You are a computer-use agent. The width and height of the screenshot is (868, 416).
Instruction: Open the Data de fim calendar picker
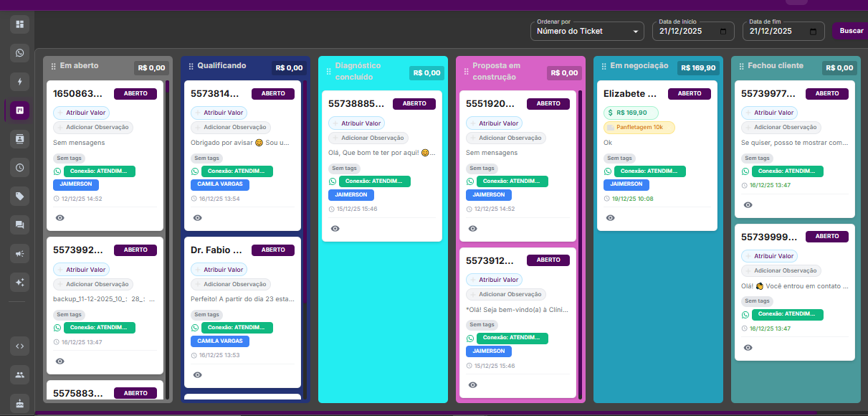[812, 32]
